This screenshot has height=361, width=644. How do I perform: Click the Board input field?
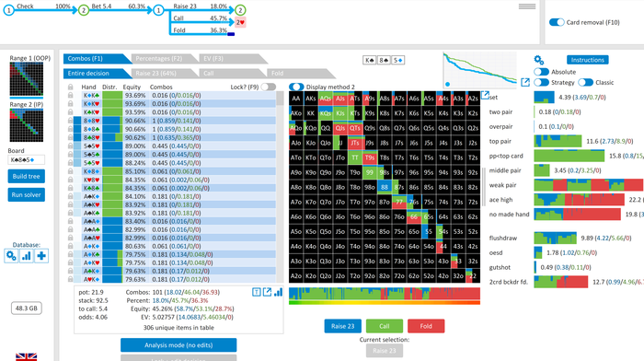tap(27, 159)
